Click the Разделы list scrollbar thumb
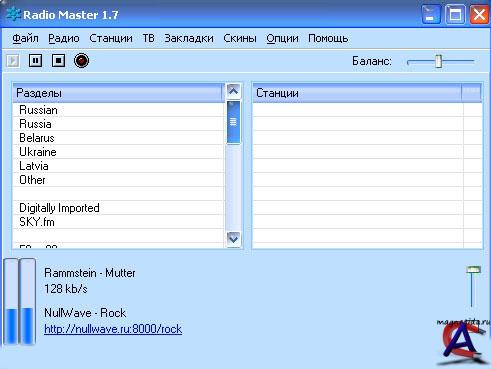This screenshot has height=369, width=491. point(233,122)
